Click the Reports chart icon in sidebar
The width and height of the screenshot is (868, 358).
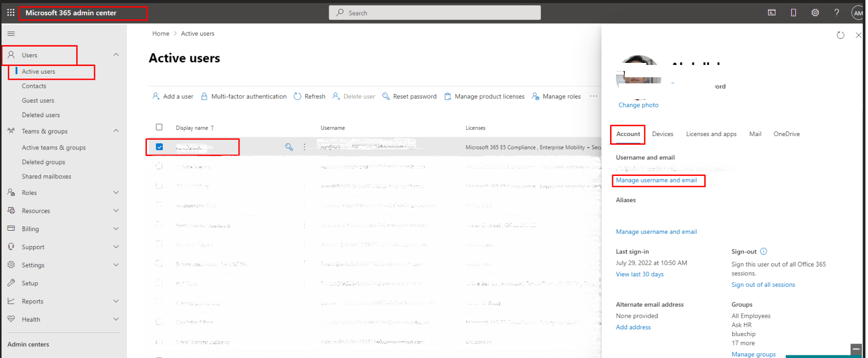11,301
